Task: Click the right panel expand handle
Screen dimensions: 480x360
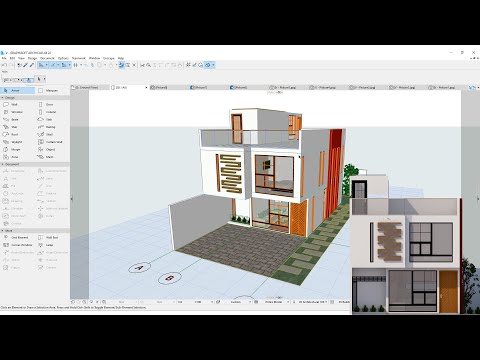Action: point(478,199)
